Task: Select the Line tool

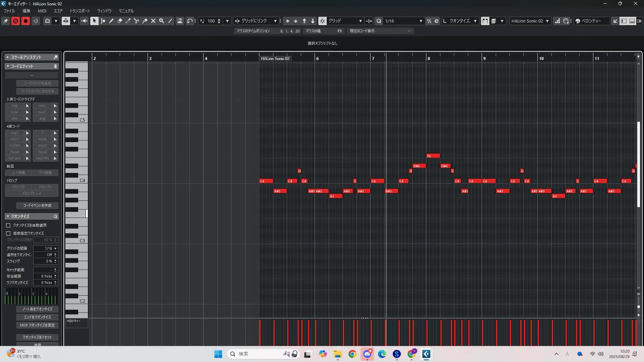Action: click(x=170, y=21)
